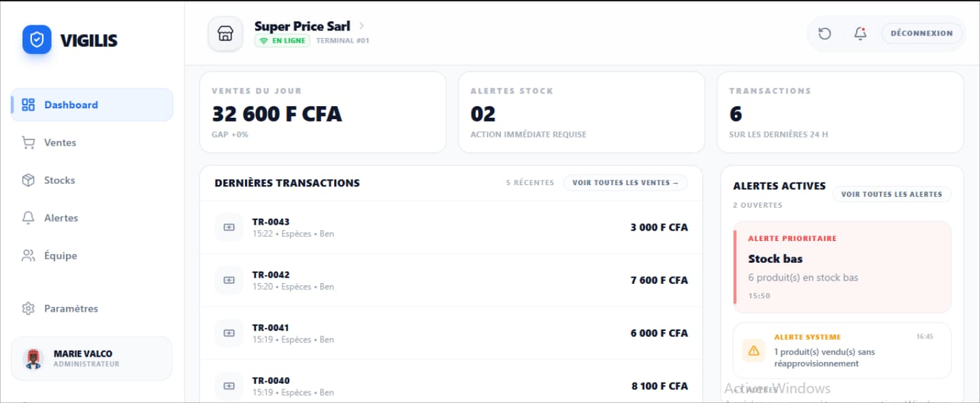Click the store icon beside Super Price Sarl
Image resolution: width=980 pixels, height=403 pixels.
click(225, 33)
